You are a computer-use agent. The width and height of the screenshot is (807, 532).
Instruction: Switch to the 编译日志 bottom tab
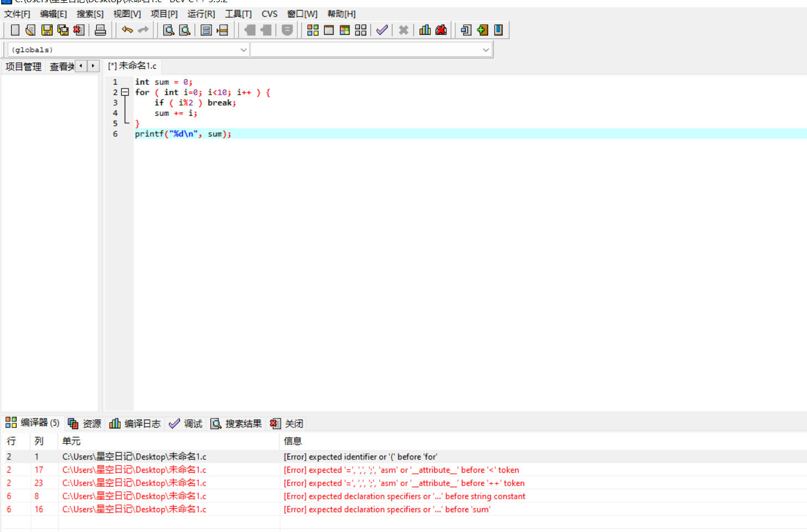[135, 423]
